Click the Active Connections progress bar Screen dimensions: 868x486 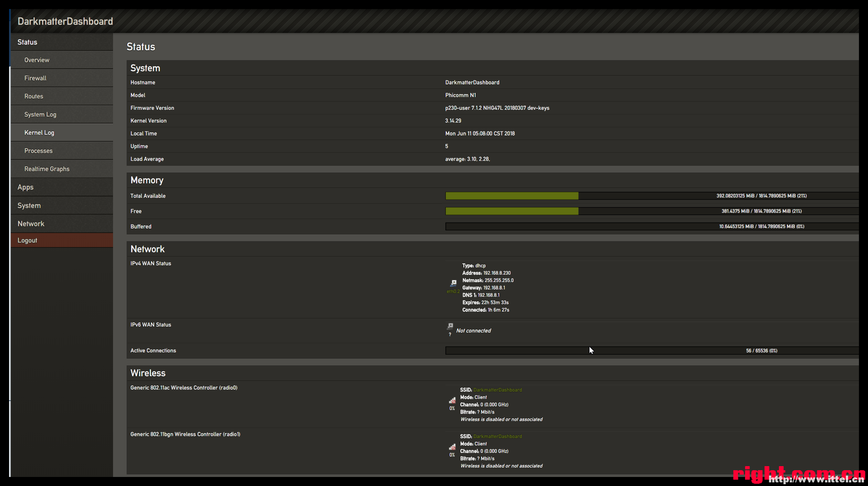(x=652, y=350)
